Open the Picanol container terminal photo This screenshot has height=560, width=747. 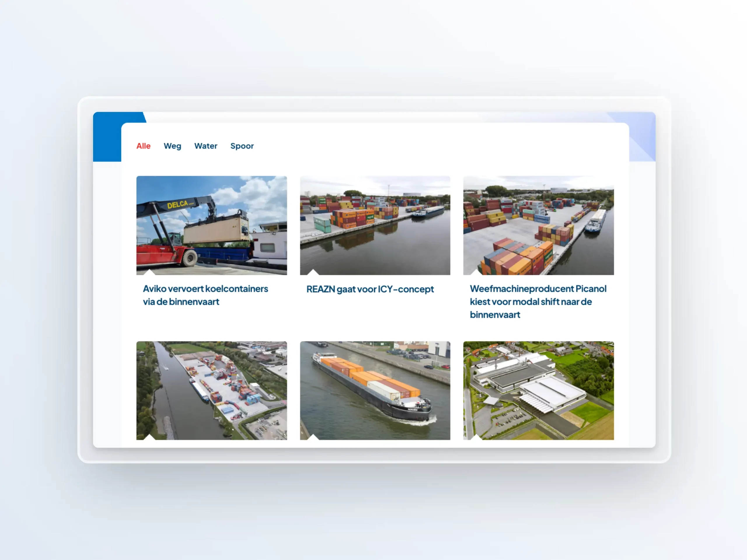click(538, 225)
